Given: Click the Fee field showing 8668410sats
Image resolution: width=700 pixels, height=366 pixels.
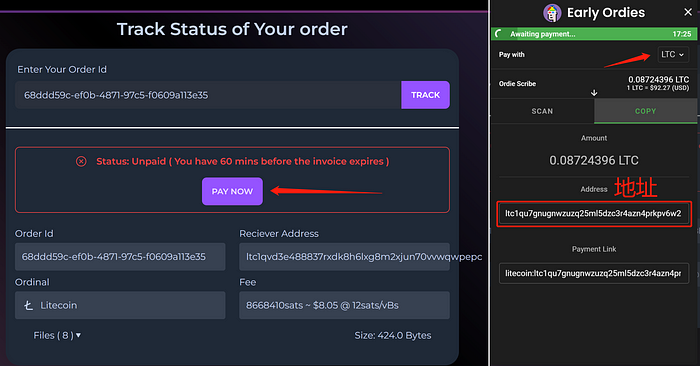Looking at the screenshot, I should click(x=344, y=305).
